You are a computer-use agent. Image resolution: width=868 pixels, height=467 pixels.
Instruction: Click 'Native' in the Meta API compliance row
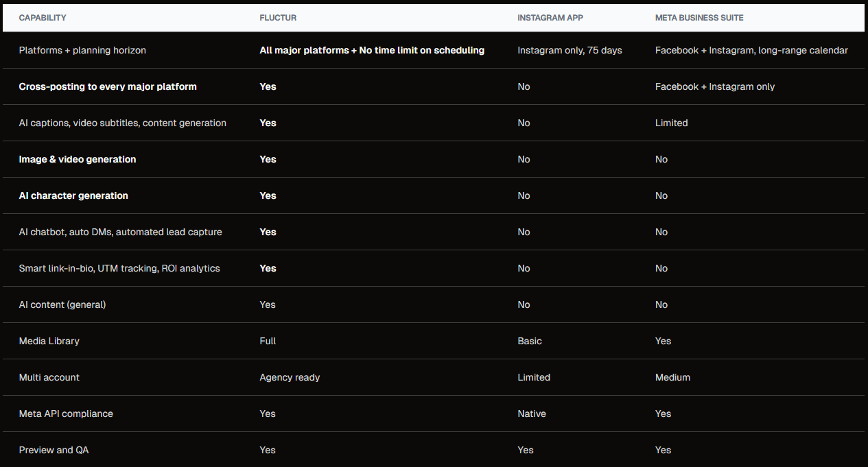point(532,414)
